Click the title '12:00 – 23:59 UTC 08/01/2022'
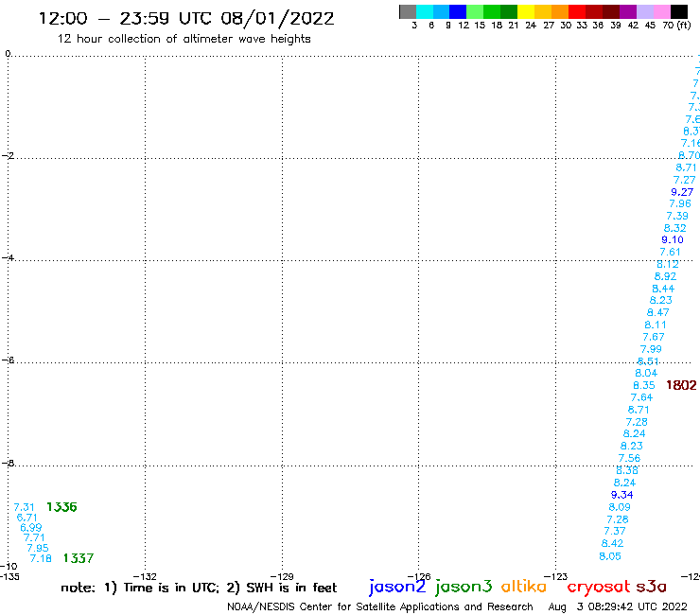Image resolution: width=700 pixels, height=615 pixels. [x=186, y=19]
